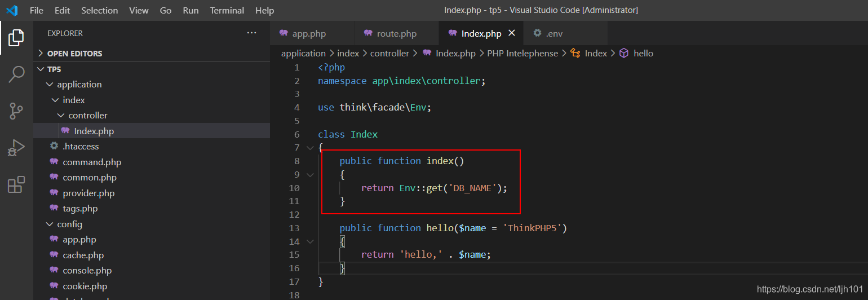Click the use think\facade\Env line
868x300 pixels.
coord(374,107)
